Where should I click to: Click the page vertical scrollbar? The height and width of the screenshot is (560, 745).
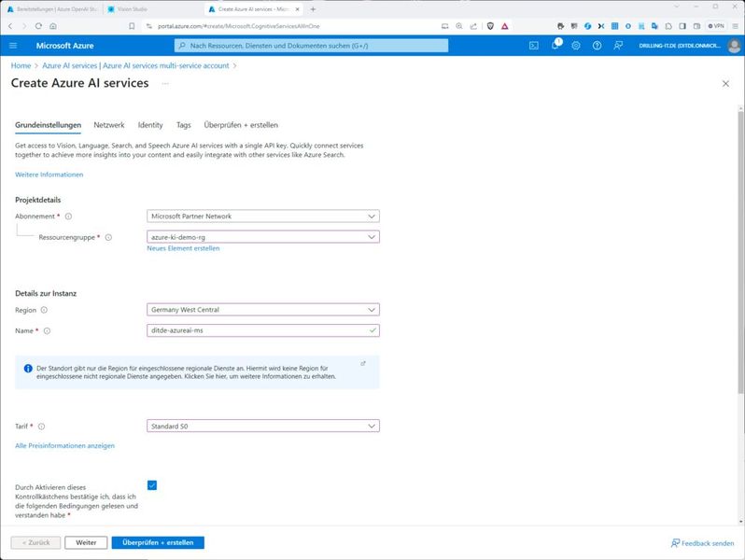740,252
